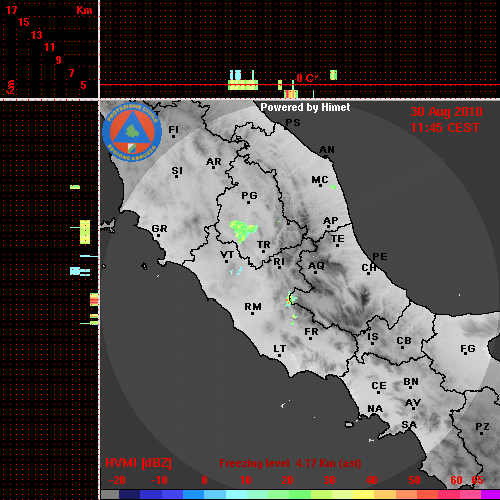Click the red-yellow radar echo east of RM

[290, 299]
